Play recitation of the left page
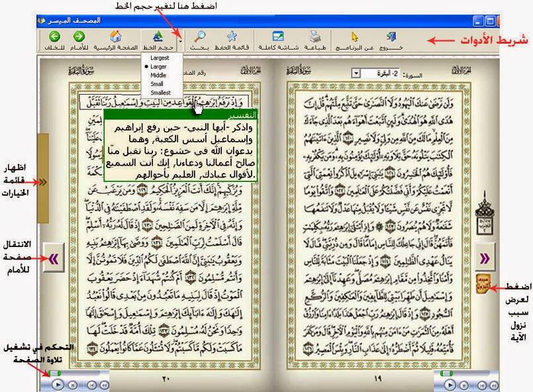This screenshot has width=533, height=392. (x=58, y=385)
